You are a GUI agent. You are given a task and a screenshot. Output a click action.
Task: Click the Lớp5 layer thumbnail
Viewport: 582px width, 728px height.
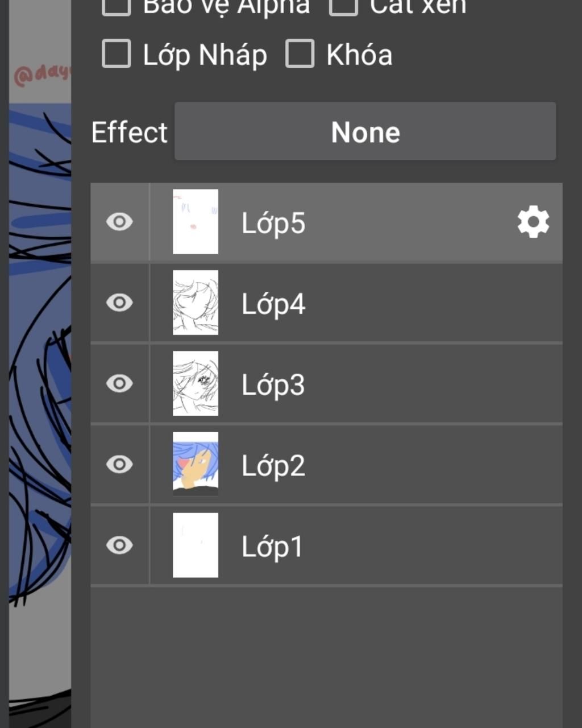196,222
